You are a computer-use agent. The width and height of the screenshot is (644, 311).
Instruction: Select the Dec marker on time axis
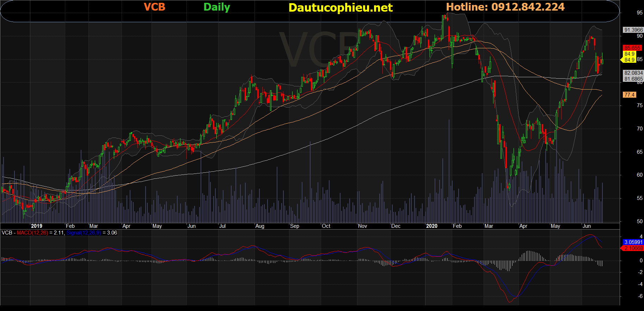pyautogui.click(x=396, y=226)
